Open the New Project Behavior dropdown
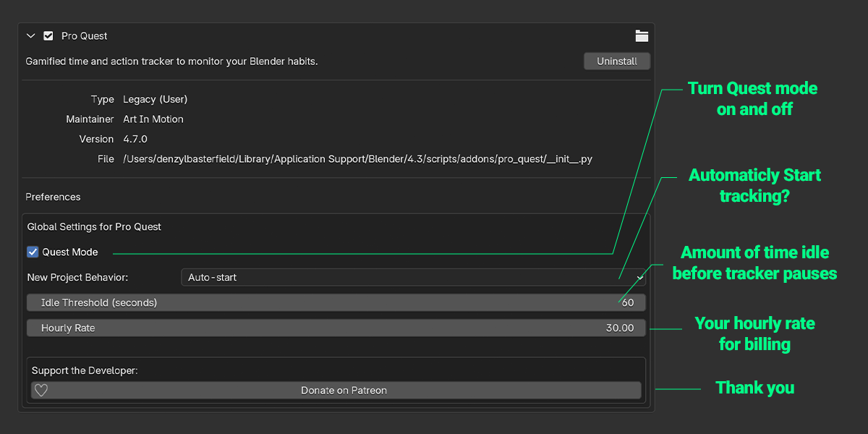Screen dimensions: 868x434 tap(414, 277)
